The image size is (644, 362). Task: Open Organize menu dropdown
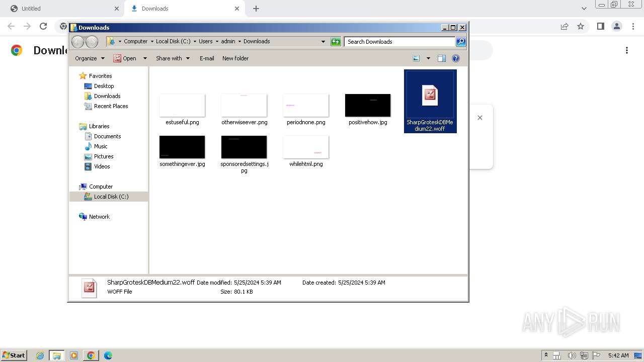(90, 58)
